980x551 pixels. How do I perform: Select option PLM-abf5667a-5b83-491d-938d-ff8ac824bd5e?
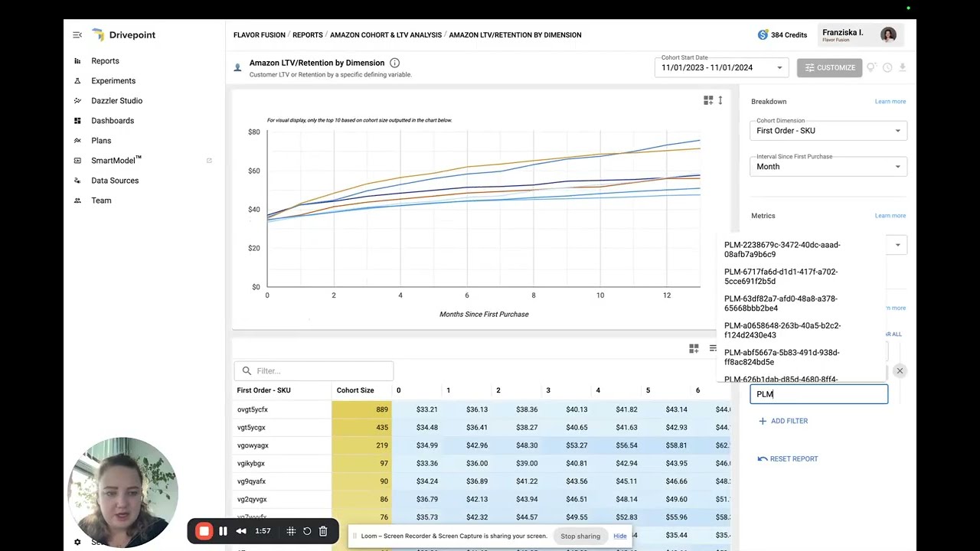[801, 357]
